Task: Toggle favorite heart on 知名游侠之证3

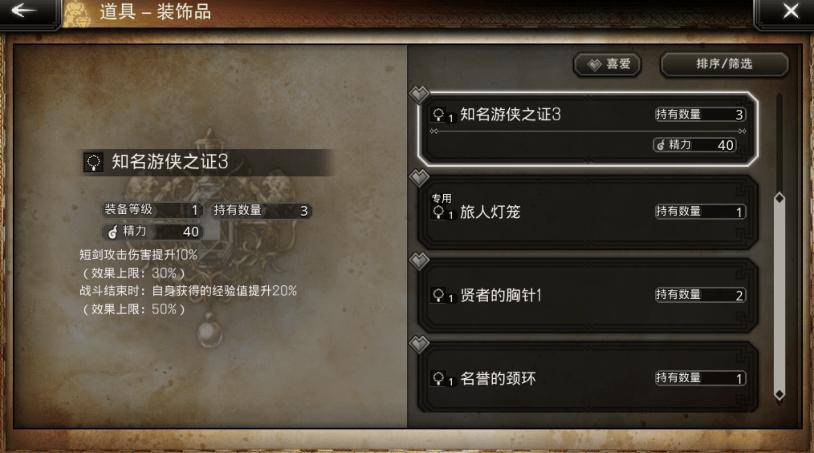Action: [x=419, y=94]
